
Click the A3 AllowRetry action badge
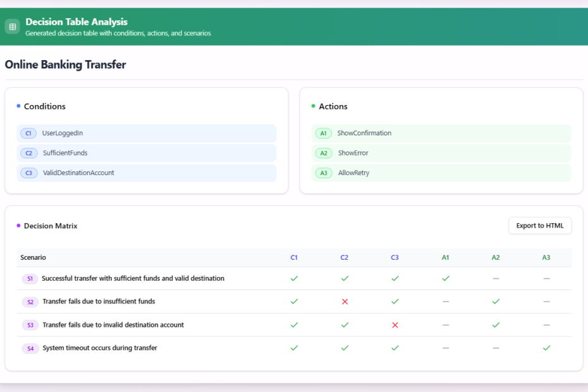(x=323, y=173)
